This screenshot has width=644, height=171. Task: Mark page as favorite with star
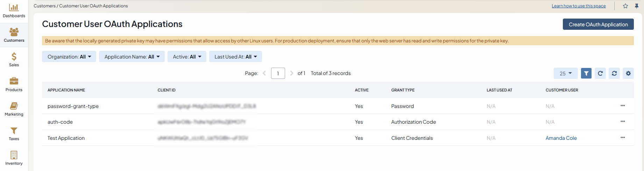[x=625, y=6]
